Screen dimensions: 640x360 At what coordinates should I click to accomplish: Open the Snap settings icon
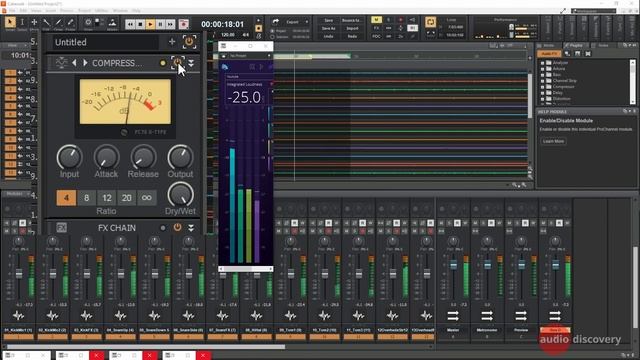(88, 22)
